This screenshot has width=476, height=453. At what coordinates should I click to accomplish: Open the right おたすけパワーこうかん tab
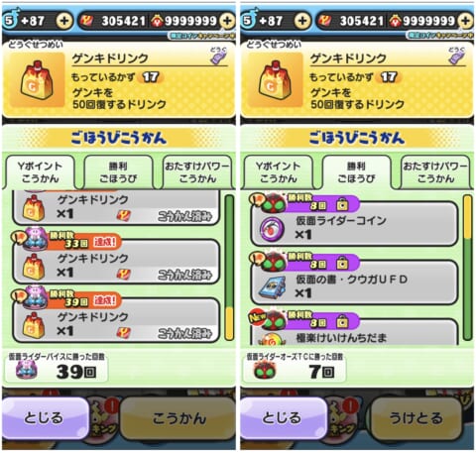click(435, 172)
